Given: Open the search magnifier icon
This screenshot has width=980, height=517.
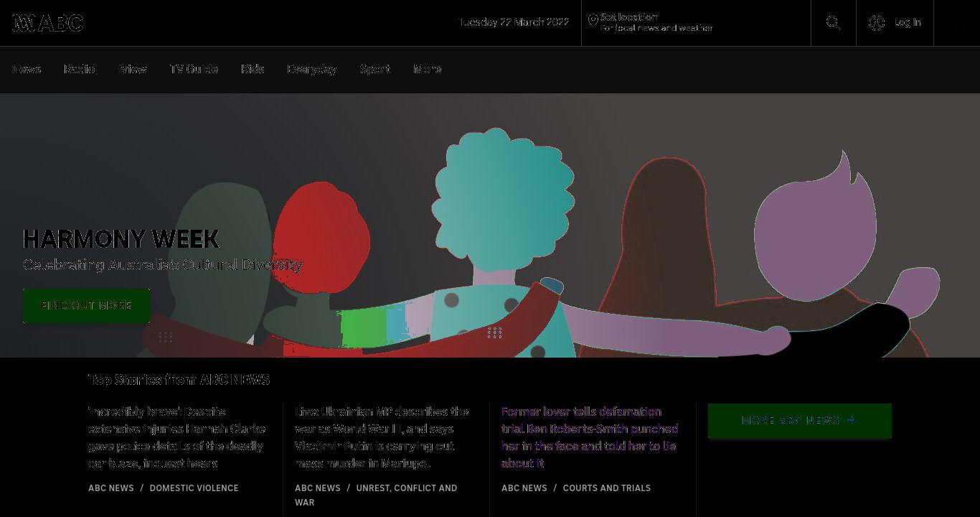Looking at the screenshot, I should 834,23.
